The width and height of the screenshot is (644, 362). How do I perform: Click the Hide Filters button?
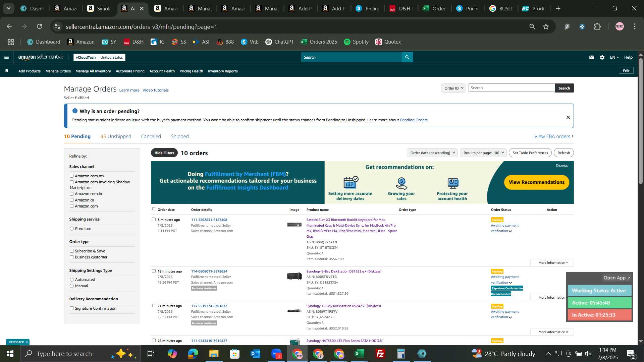tap(164, 153)
